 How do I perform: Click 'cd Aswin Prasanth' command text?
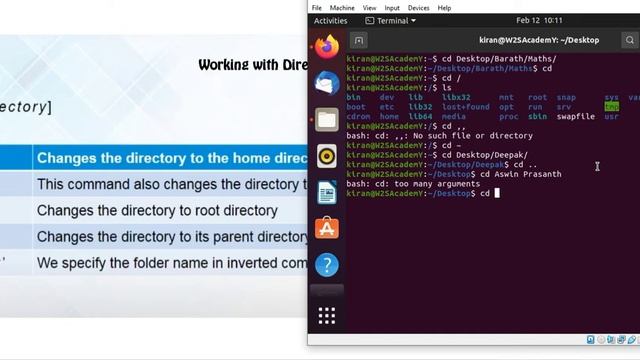pos(520,174)
